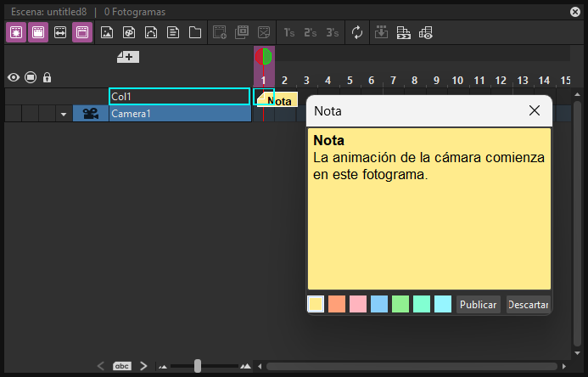Close the Nota popup with the X
Screen dimensions: 588x377
coord(535,110)
